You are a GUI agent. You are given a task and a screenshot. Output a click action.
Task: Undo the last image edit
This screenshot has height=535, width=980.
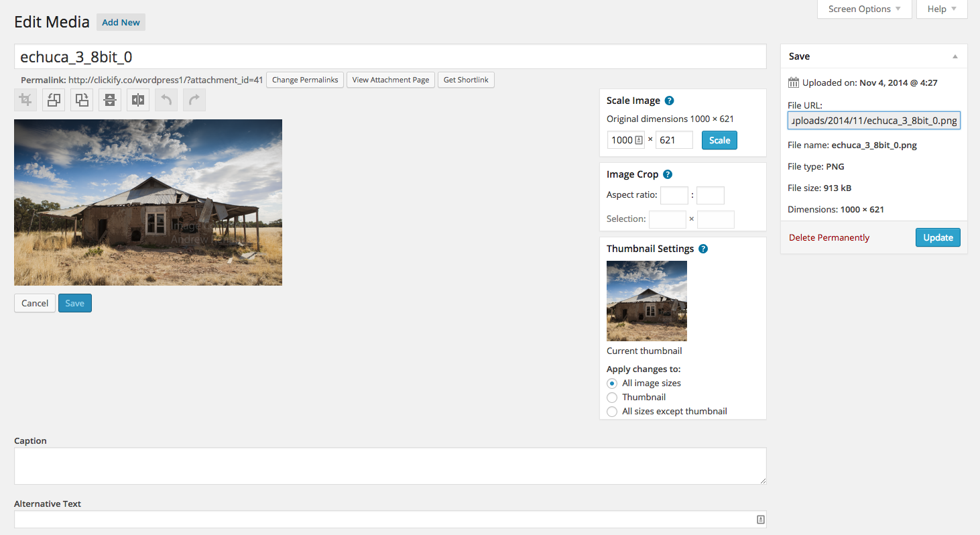pos(166,99)
